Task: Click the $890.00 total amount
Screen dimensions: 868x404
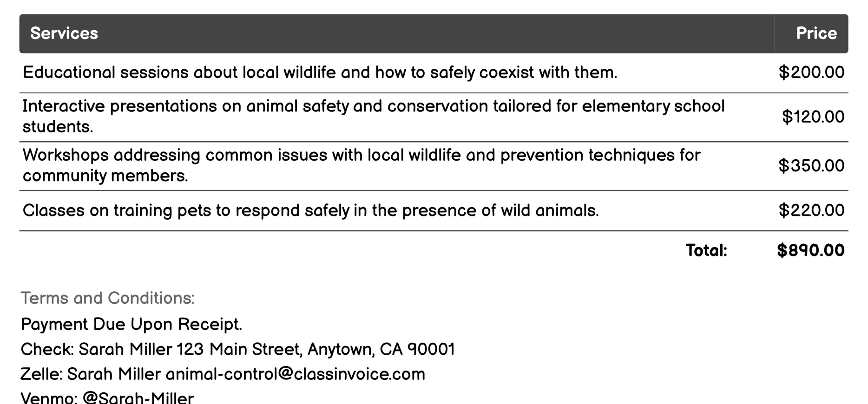Action: [x=810, y=250]
